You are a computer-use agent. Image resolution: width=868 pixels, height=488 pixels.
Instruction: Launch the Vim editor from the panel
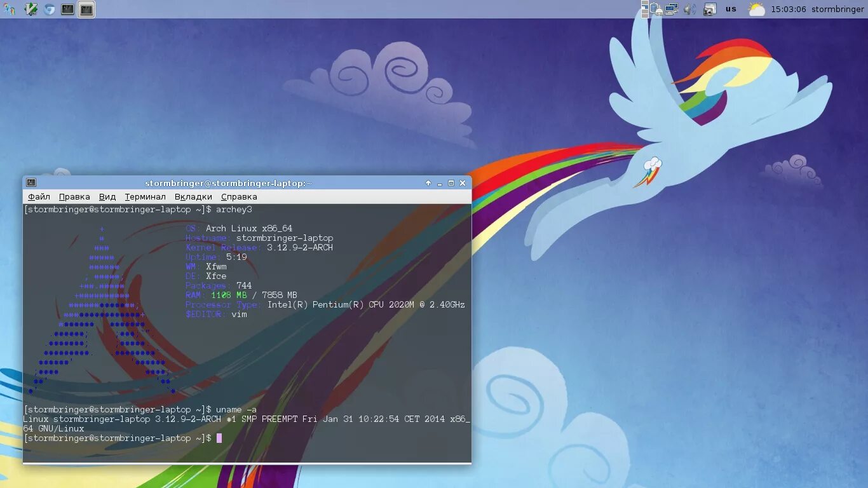click(x=31, y=9)
